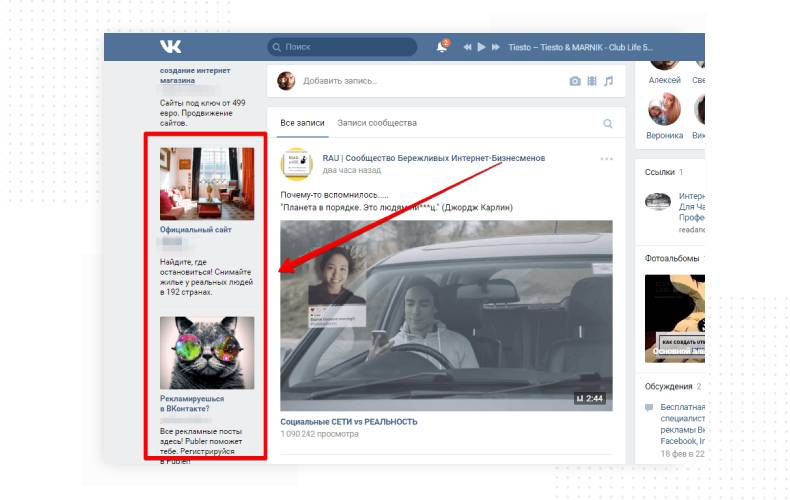Open the создание интернет магазина ad link
This screenshot has width=790, height=500.
195,75
